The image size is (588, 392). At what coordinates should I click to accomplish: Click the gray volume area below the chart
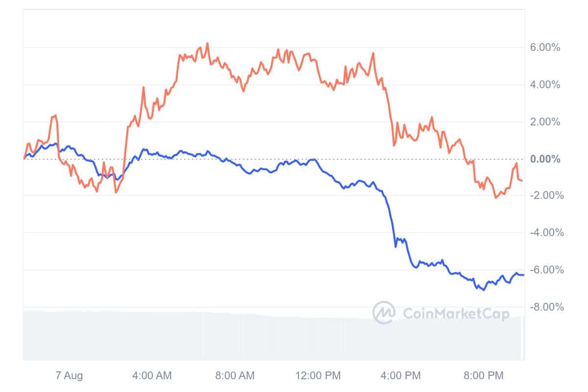tap(245, 338)
